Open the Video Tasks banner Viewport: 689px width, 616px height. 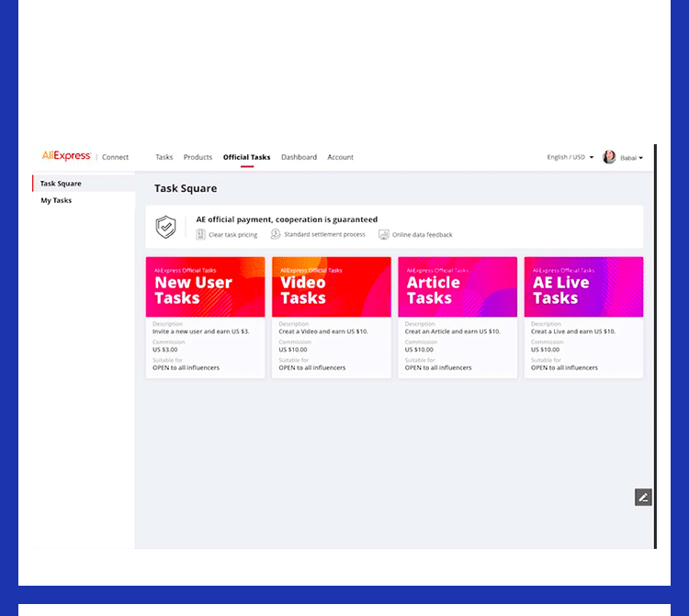[332, 286]
